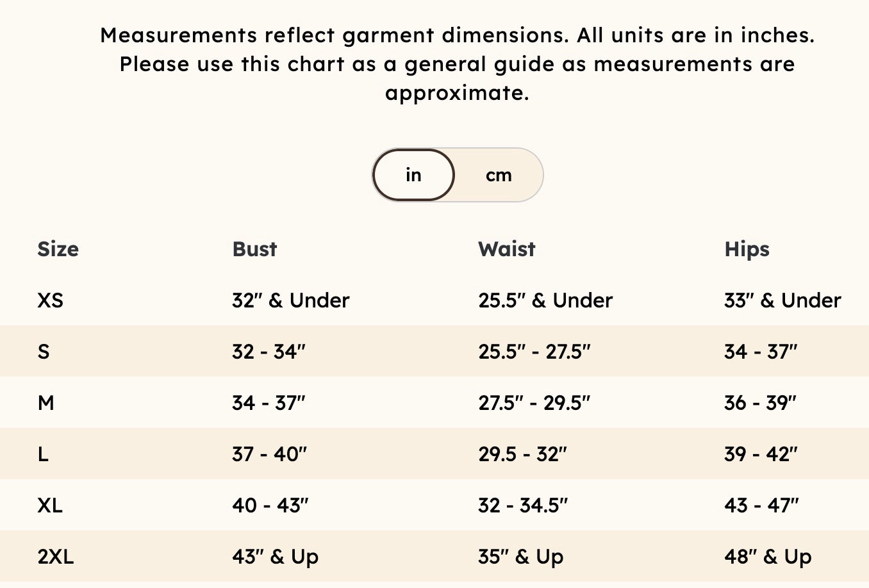
Task: Click the XS bust value 32″ & Under
Action: [x=291, y=300]
